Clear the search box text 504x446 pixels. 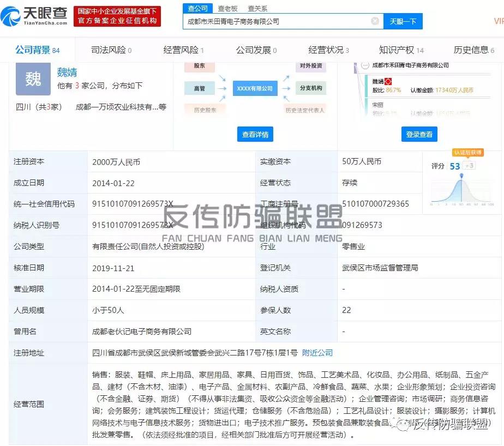tap(375, 21)
